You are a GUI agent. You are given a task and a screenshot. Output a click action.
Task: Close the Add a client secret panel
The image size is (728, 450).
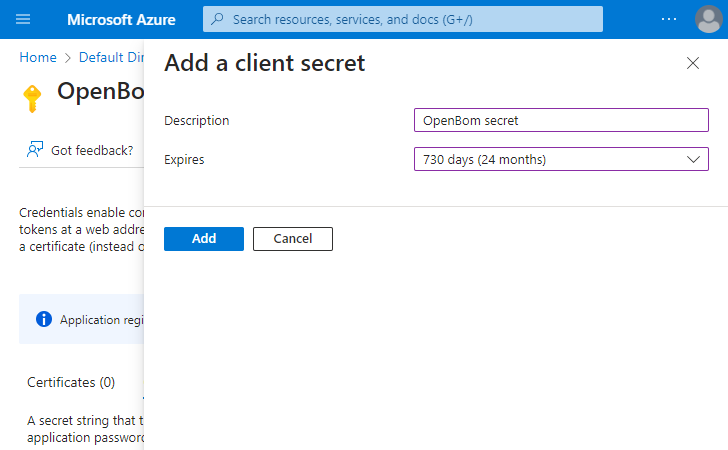(693, 63)
